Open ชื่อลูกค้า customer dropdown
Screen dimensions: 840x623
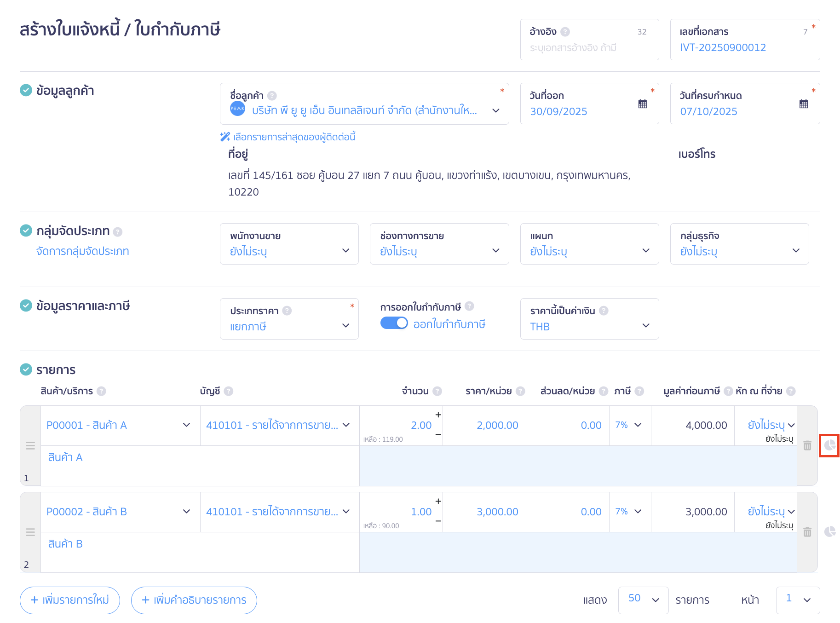[495, 110]
